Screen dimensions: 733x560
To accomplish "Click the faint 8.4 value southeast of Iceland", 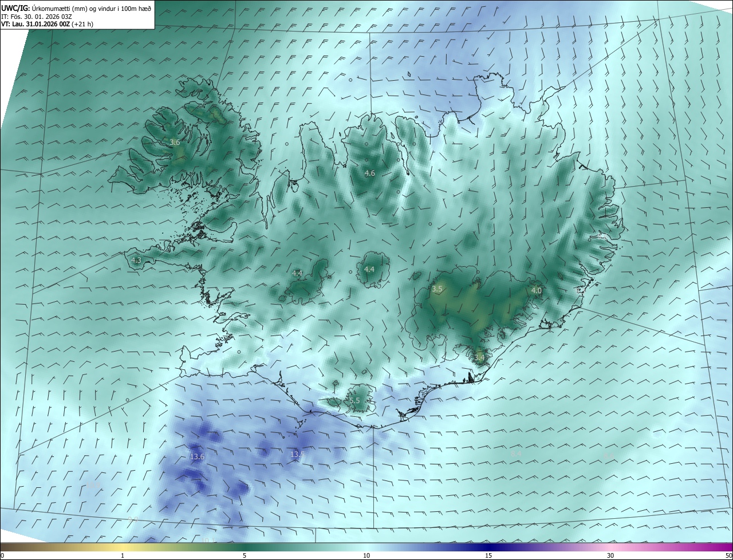I will (515, 454).
